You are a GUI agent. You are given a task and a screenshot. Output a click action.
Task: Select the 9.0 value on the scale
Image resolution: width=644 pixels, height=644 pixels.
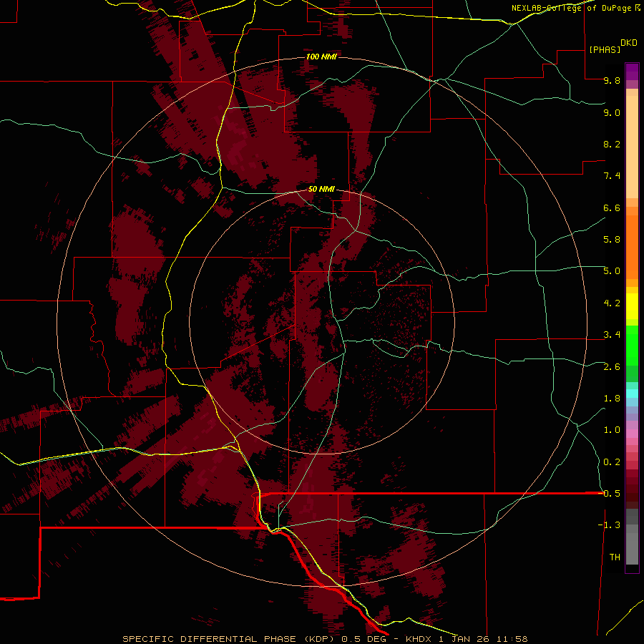point(612,112)
